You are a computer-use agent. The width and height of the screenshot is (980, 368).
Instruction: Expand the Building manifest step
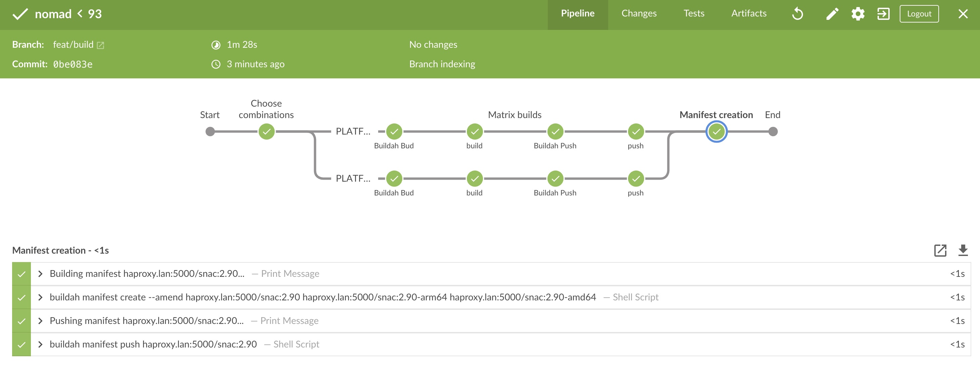click(40, 274)
